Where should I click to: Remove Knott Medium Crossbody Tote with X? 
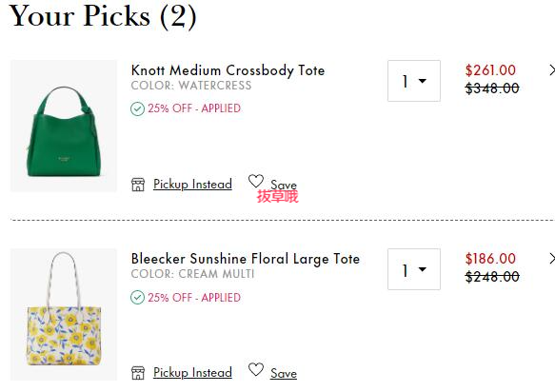pyautogui.click(x=552, y=70)
